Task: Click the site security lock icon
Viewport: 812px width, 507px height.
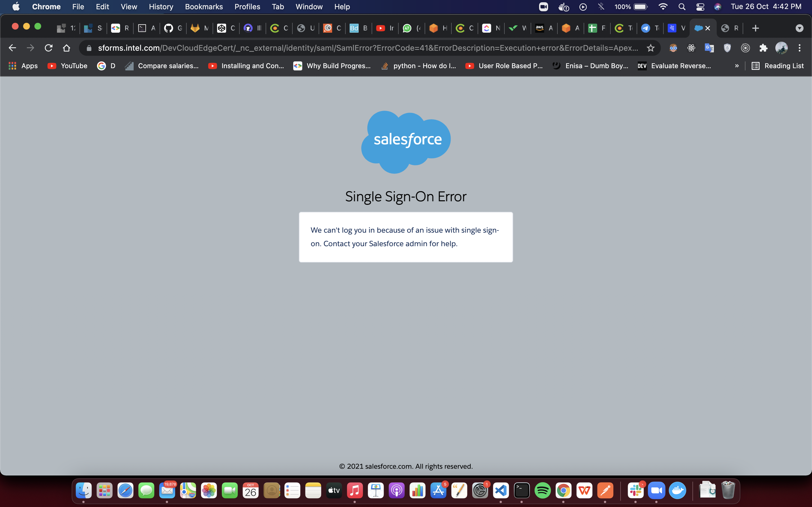Action: (89, 48)
